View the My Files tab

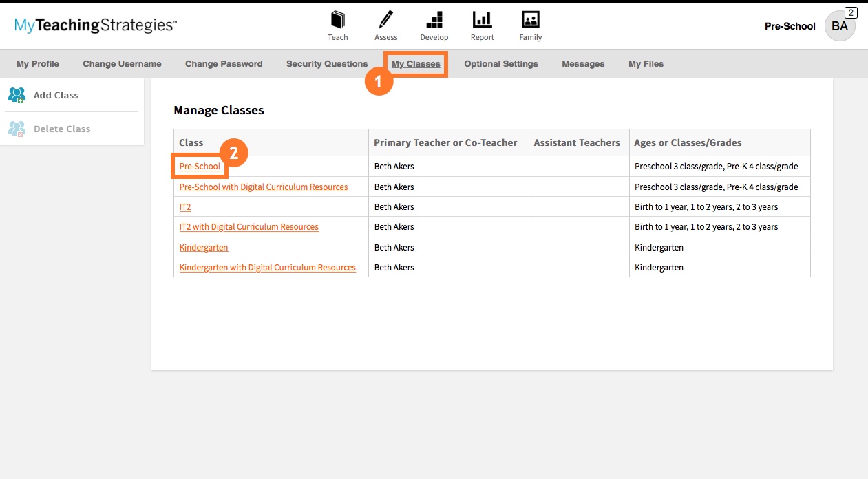coord(645,63)
